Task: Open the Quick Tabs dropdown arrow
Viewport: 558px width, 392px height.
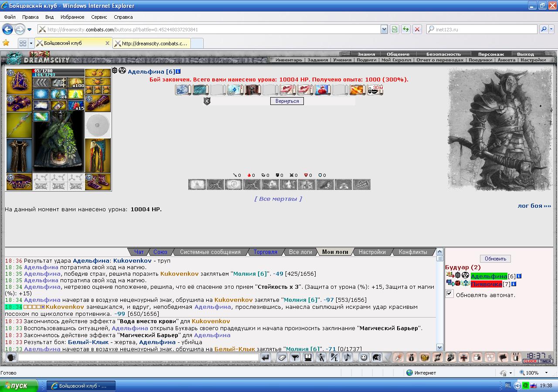Action: click(x=31, y=43)
